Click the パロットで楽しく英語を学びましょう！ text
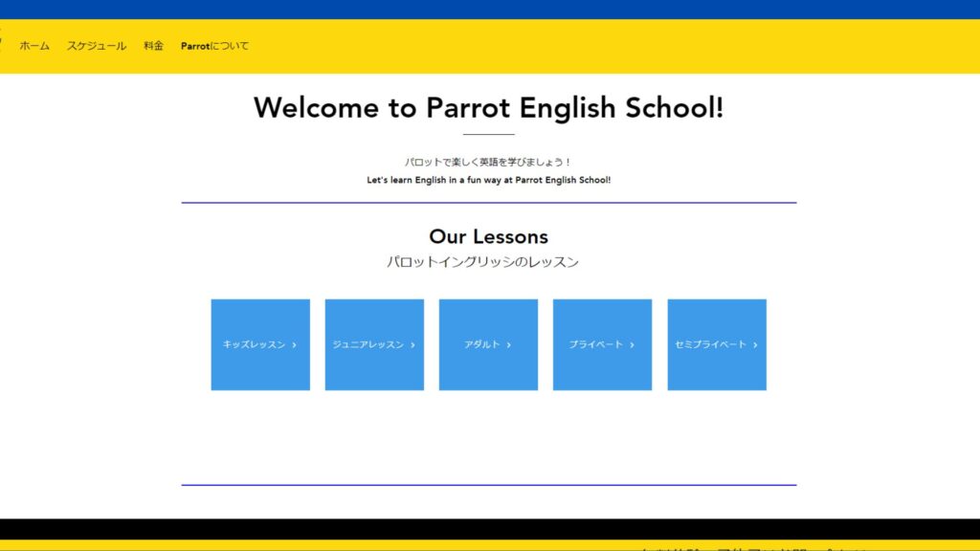The width and height of the screenshot is (980, 551). point(488,162)
